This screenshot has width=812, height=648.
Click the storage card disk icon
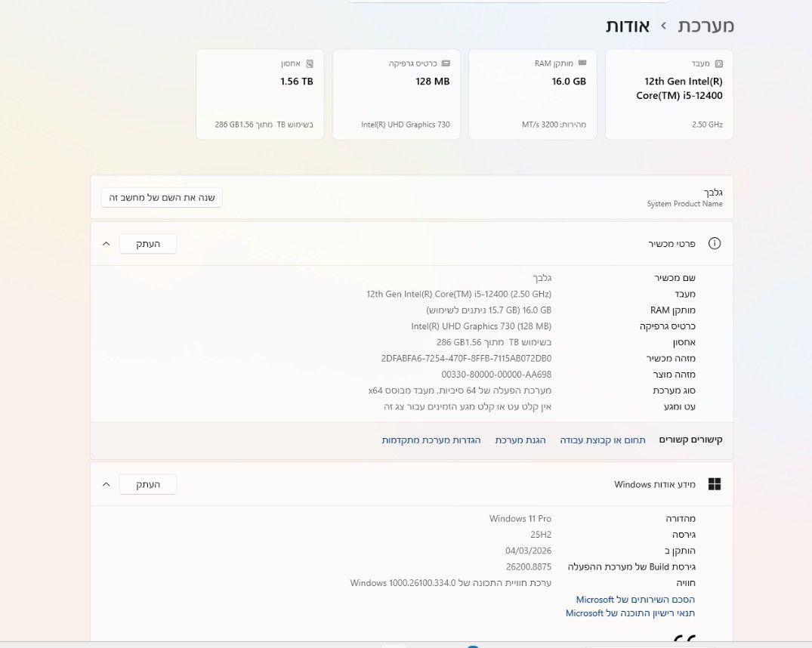click(x=310, y=63)
